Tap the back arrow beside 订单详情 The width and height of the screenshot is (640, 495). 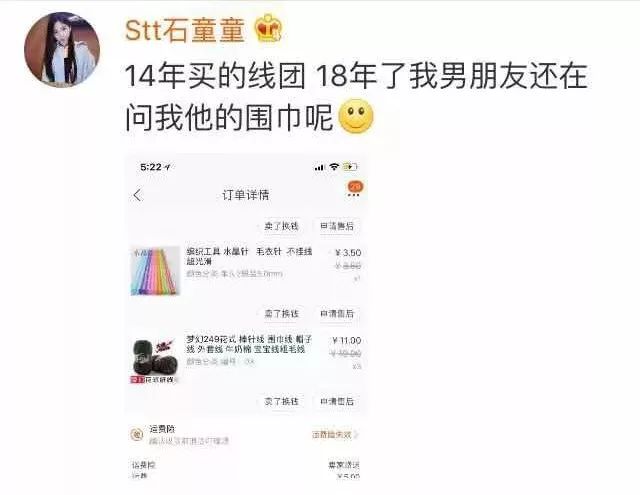[x=138, y=195]
